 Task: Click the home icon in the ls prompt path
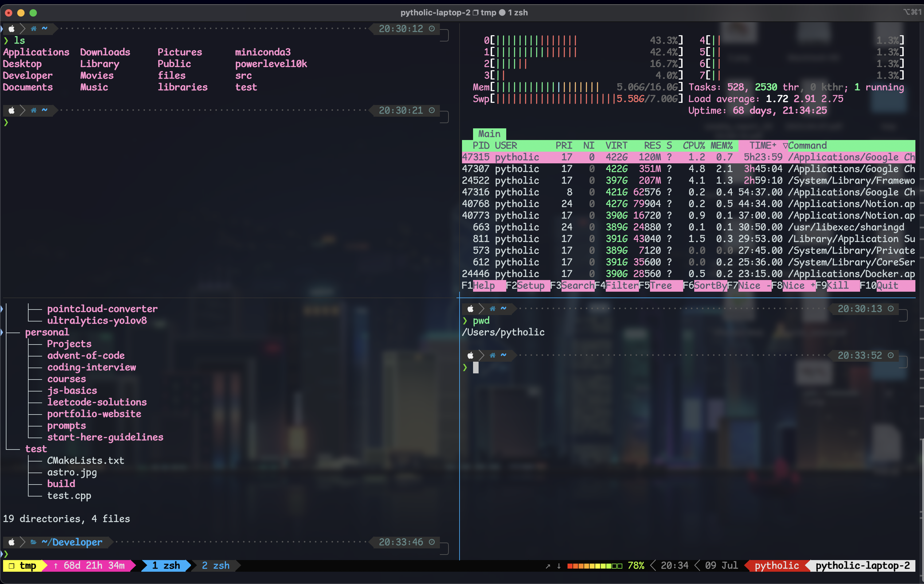[x=33, y=28]
